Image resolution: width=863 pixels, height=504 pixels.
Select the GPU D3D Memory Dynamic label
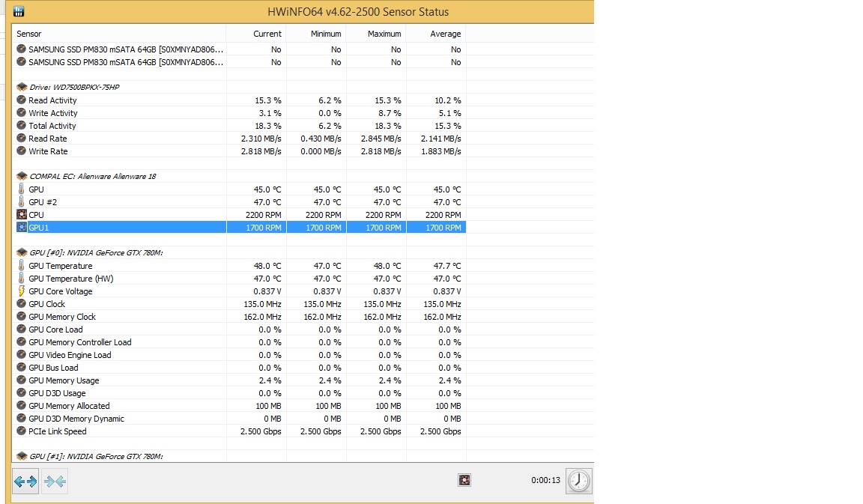pyautogui.click(x=76, y=418)
